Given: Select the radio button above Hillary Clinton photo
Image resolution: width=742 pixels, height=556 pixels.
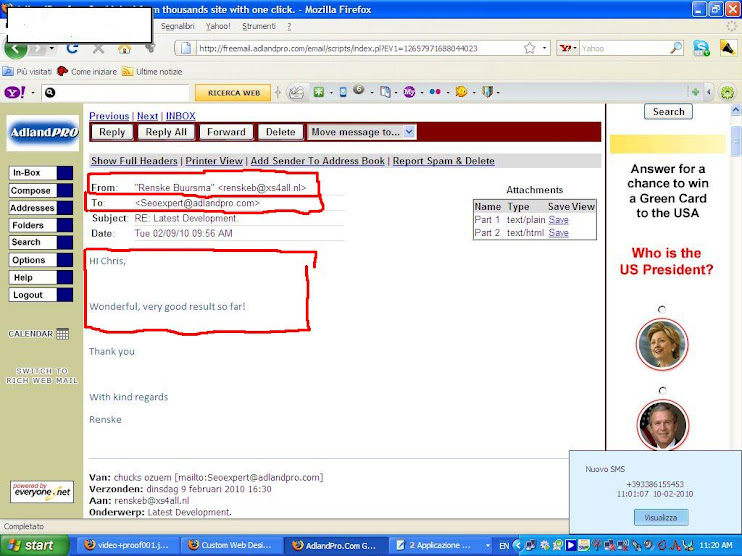Looking at the screenshot, I should 662,309.
